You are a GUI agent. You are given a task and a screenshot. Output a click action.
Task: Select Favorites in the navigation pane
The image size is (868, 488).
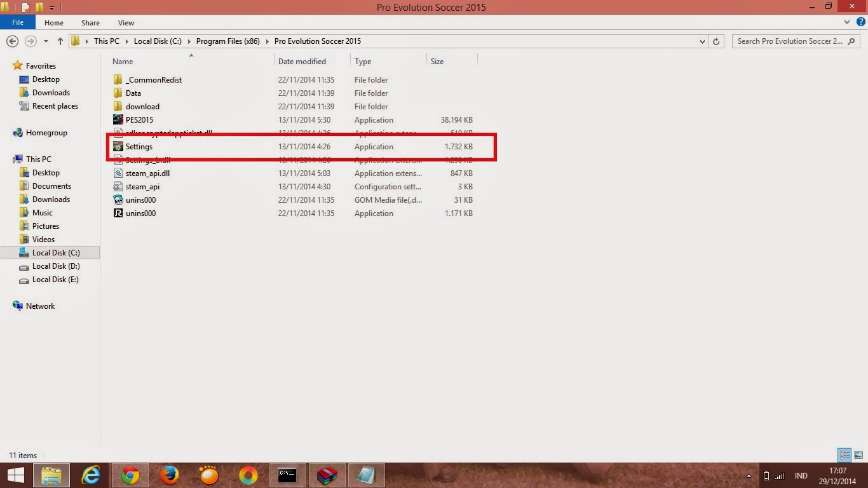[x=41, y=66]
